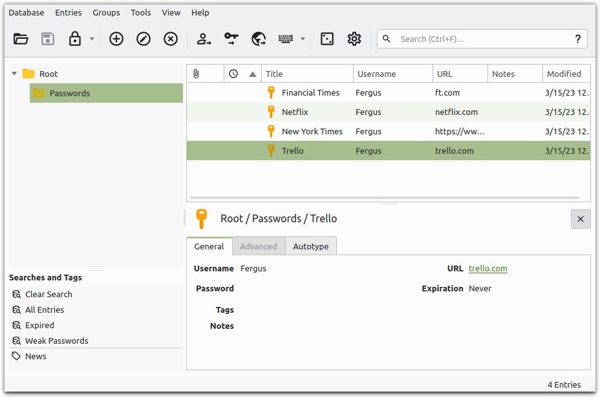
Task: Select the New York Times entry
Action: (x=388, y=131)
